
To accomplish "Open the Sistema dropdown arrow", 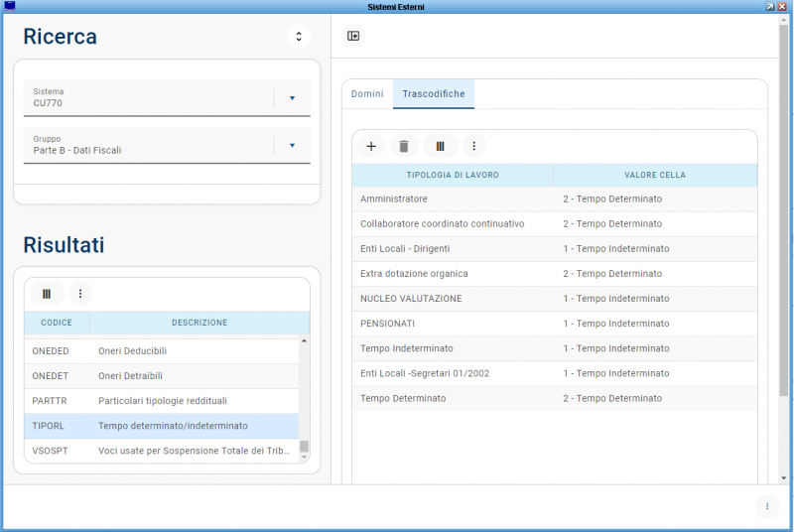I will point(292,98).
